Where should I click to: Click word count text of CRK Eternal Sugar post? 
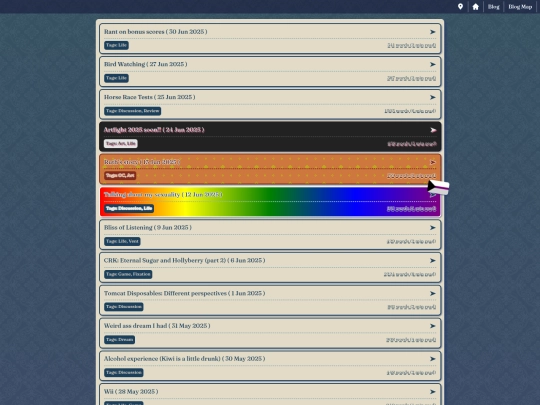(410, 274)
